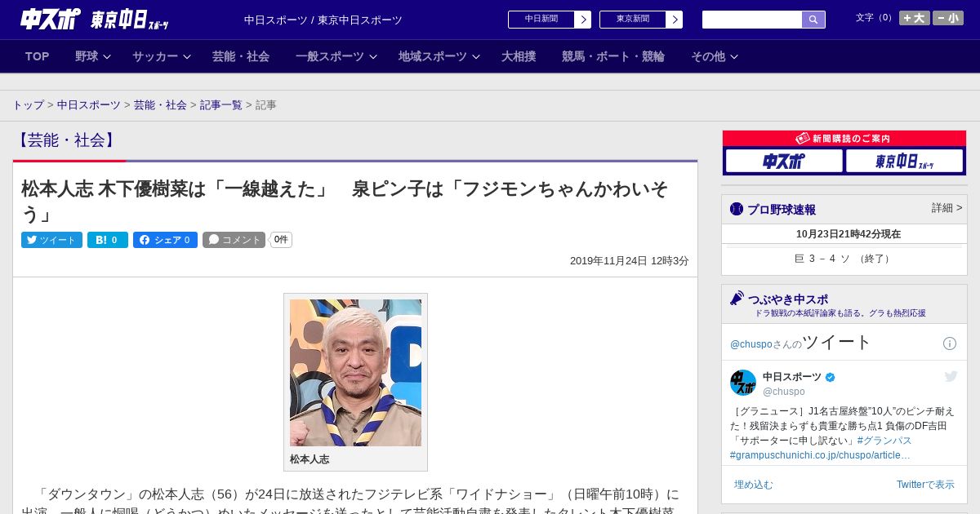This screenshot has width=980, height=514.
Task: Click the 中スポ logo in header
Action: tap(50, 19)
